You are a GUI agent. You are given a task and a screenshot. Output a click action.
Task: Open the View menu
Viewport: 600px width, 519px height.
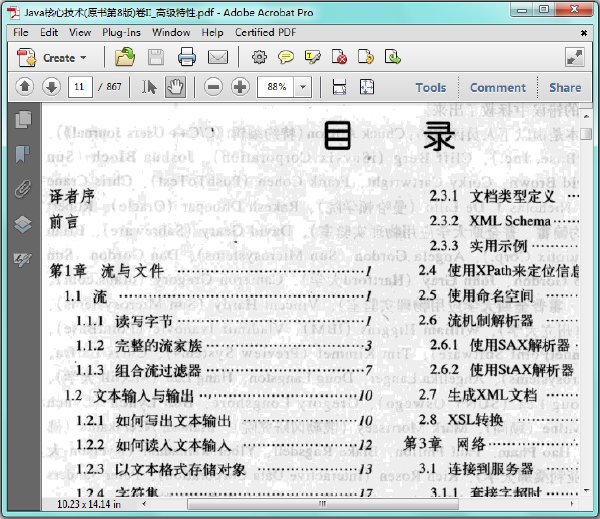(80, 33)
